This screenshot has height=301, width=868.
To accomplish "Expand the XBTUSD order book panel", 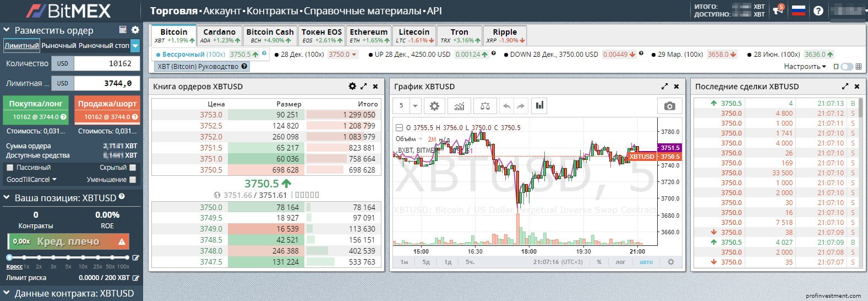I will [363, 86].
